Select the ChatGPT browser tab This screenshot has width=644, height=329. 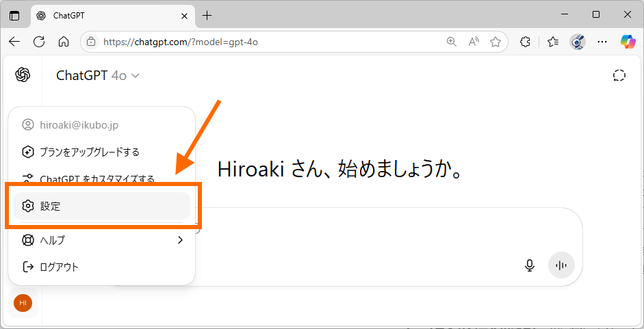pos(113,16)
